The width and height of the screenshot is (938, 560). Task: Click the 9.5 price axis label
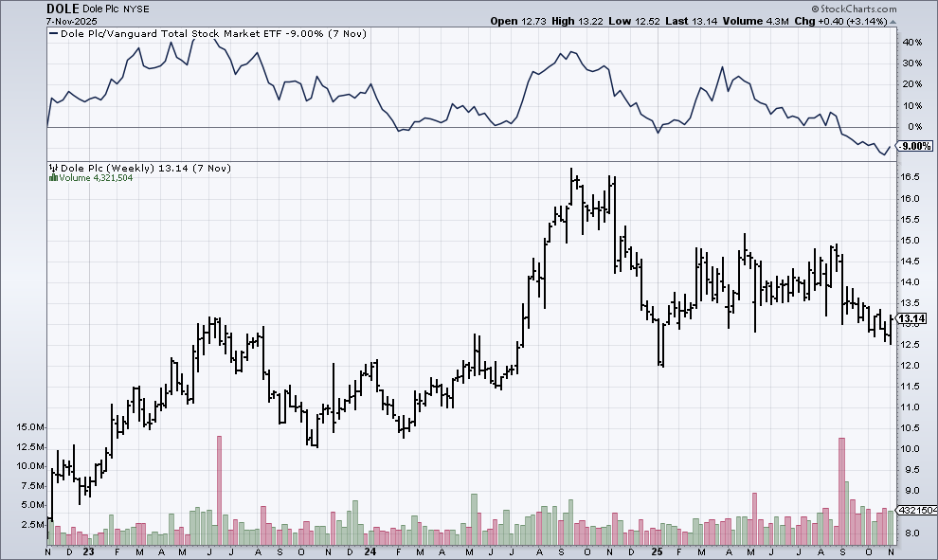tap(912, 470)
